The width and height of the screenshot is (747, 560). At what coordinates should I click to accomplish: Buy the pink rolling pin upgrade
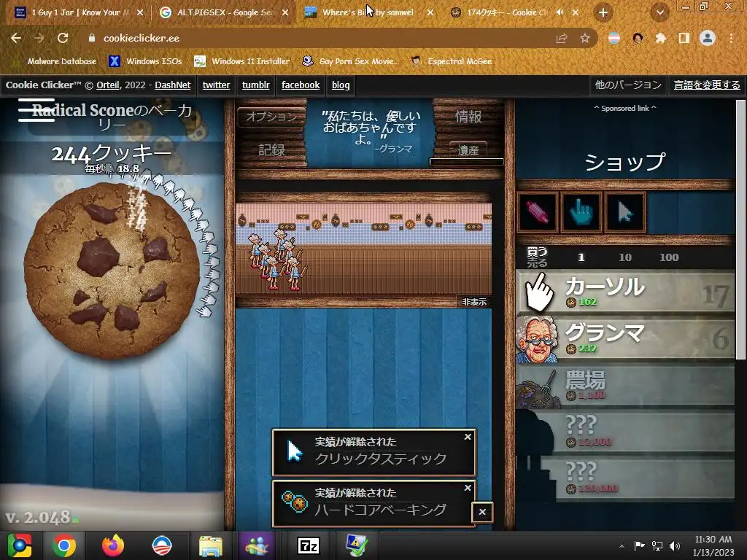[538, 212]
